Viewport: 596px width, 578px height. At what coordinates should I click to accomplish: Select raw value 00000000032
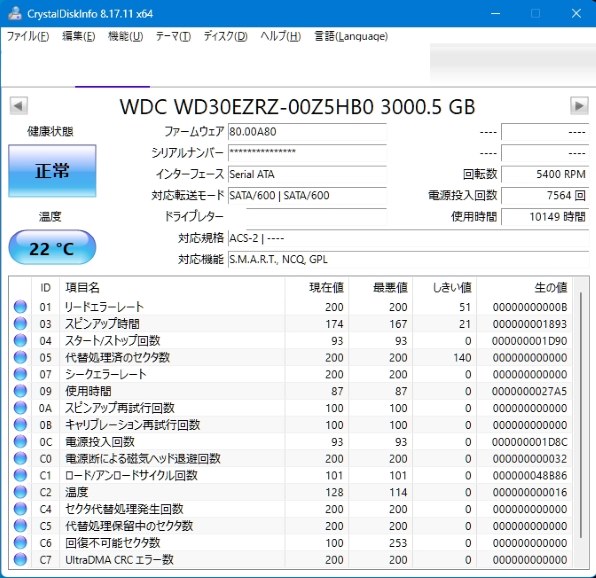tap(529, 459)
